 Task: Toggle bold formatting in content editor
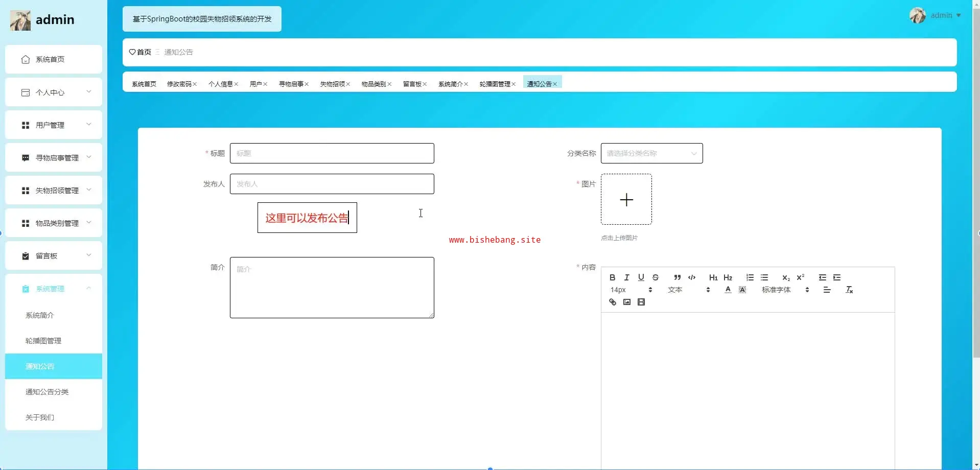point(612,277)
